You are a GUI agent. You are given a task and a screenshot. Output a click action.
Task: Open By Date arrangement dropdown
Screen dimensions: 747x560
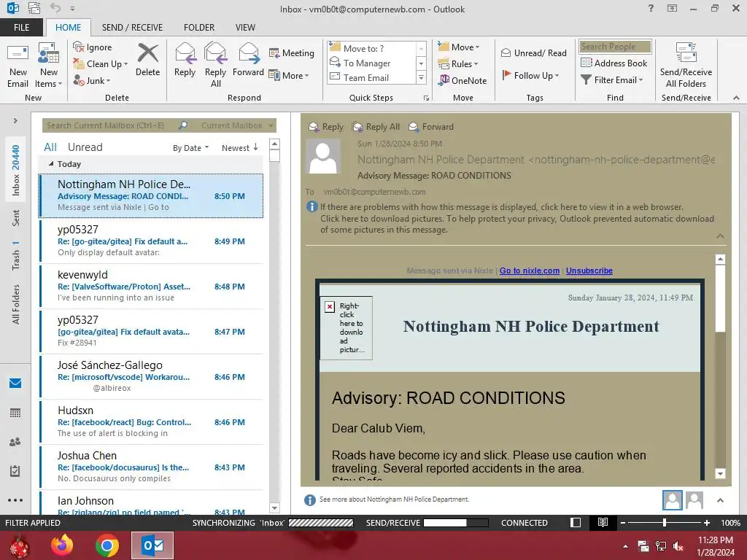190,147
